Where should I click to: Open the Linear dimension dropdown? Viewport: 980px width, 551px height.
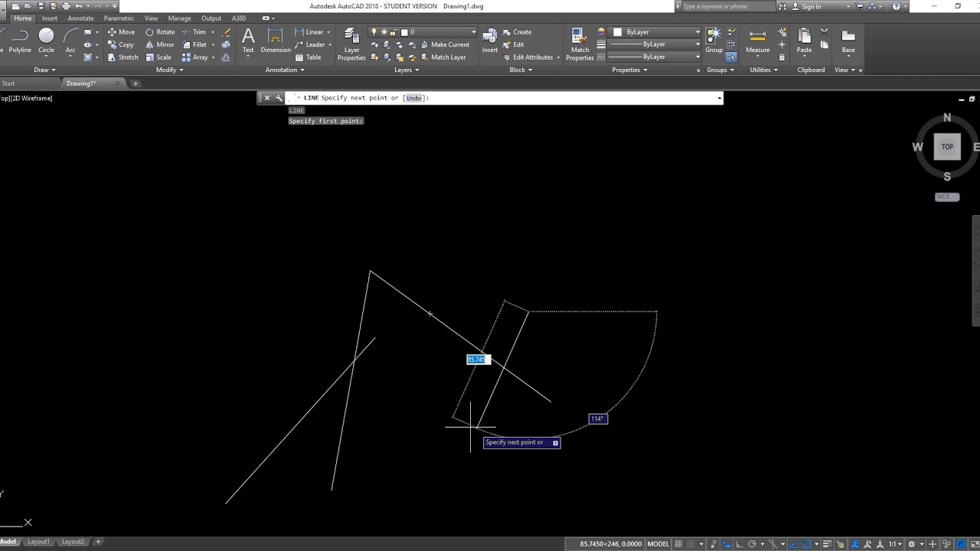328,32
